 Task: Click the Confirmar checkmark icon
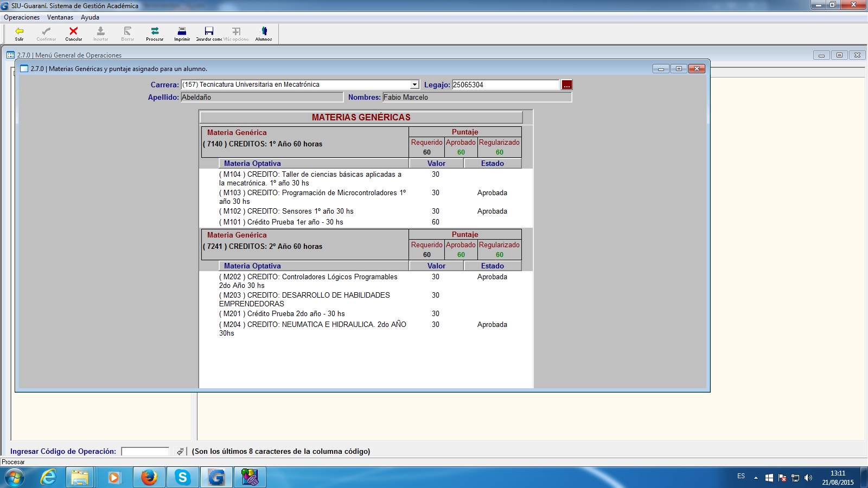[x=46, y=34]
